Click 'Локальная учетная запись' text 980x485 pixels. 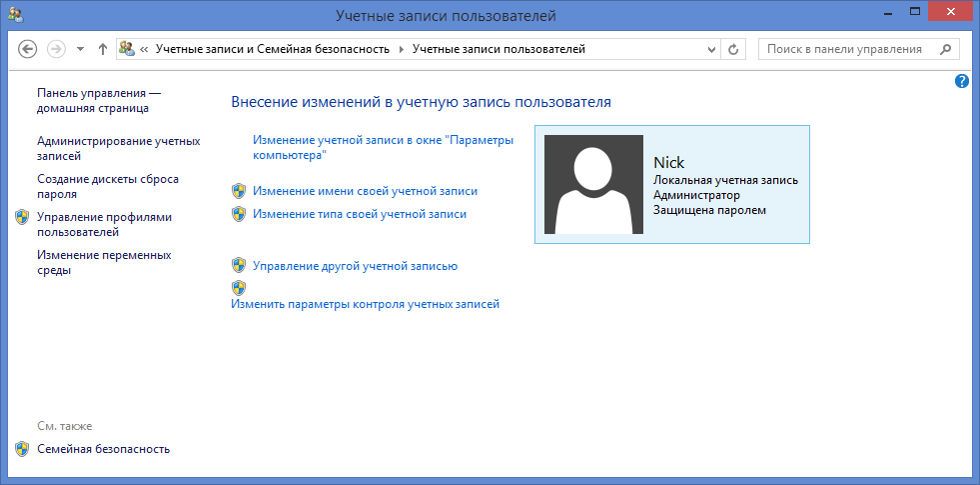[725, 180]
